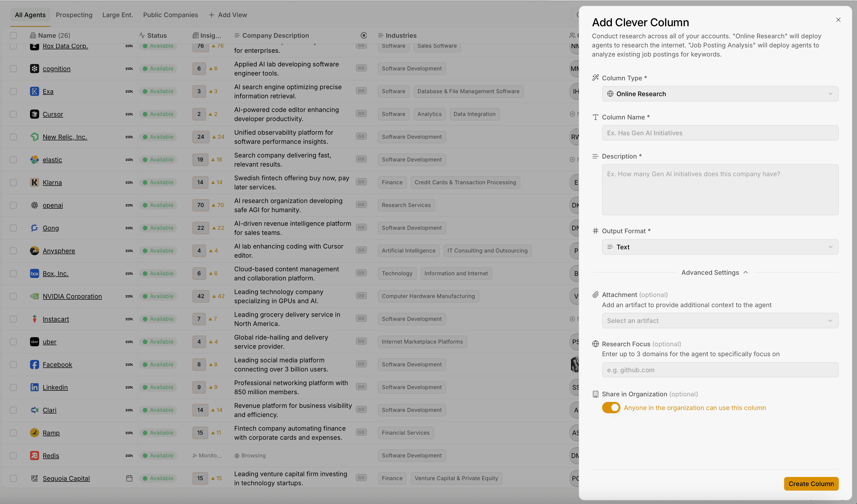The height and width of the screenshot is (504, 857).
Task: Close the Add Clever Column panel
Action: (x=838, y=20)
